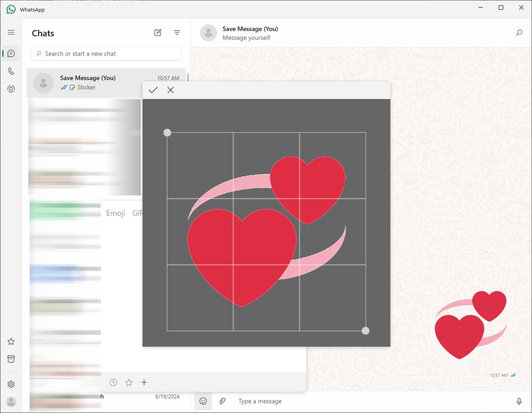Show recent stickers via the clock icon

click(x=113, y=383)
